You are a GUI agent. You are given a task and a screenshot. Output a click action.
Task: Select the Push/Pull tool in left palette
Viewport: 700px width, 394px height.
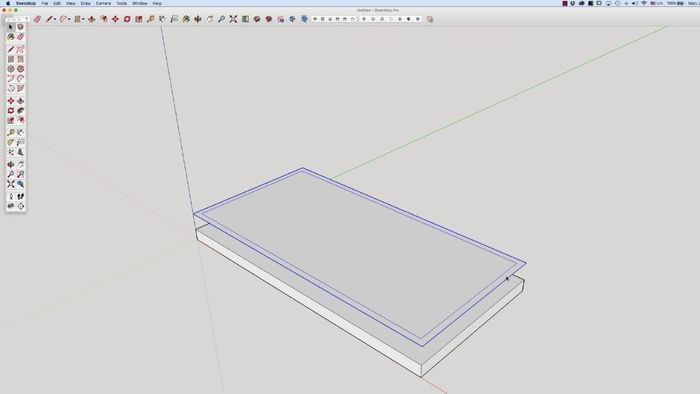coord(21,101)
